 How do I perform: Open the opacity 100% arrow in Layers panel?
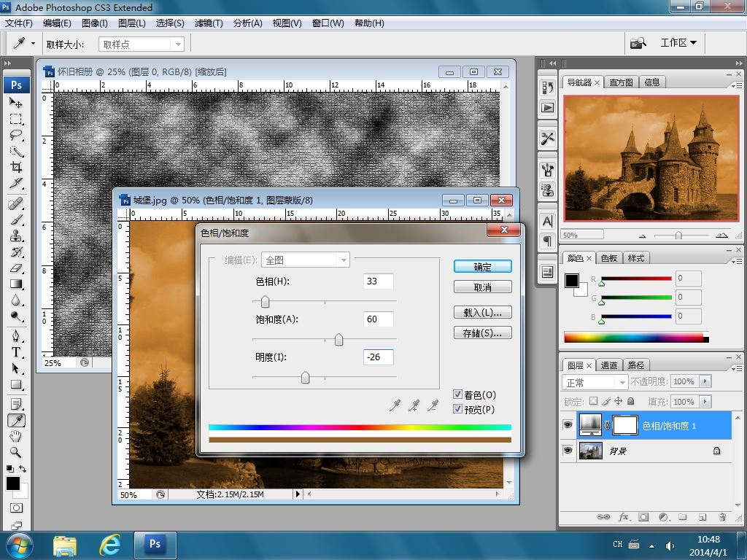(x=705, y=381)
